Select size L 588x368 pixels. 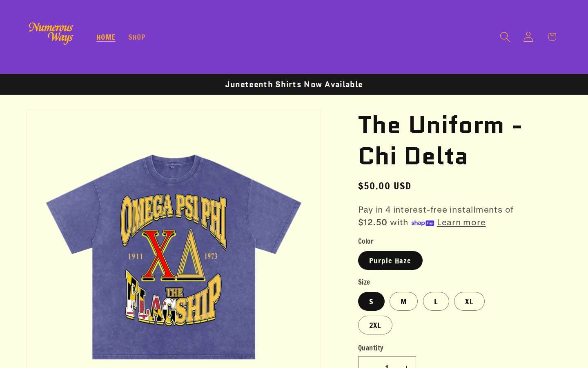click(436, 301)
